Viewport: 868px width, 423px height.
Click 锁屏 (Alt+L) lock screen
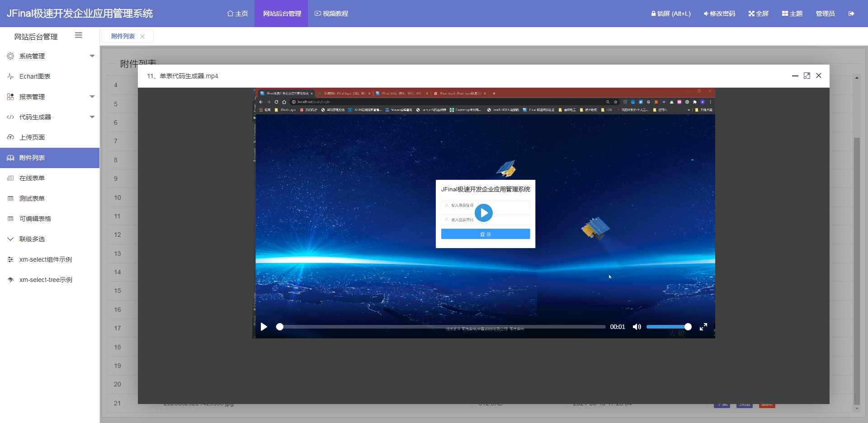point(671,14)
